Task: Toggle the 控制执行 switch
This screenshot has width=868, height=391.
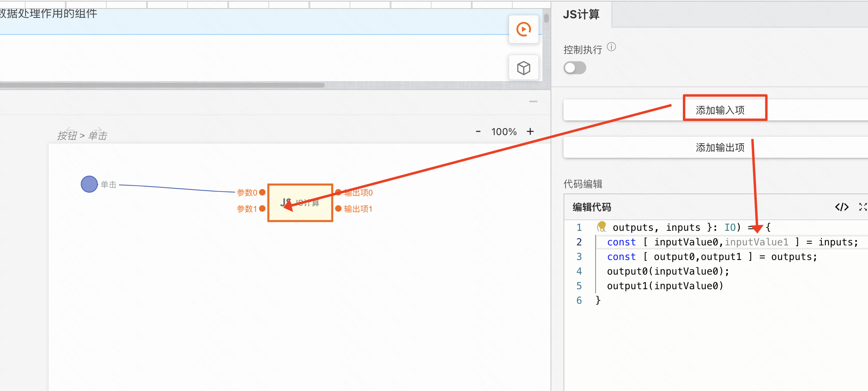Action: 575,68
